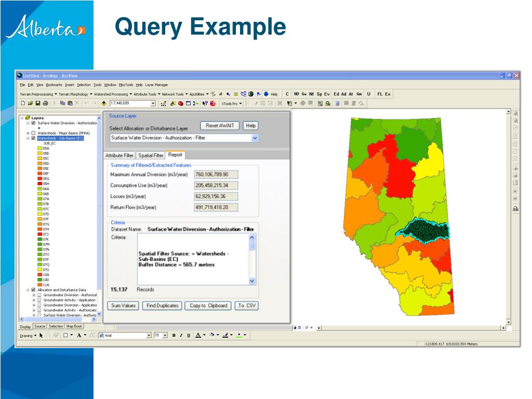Click the Find Duplicates button

(162, 305)
